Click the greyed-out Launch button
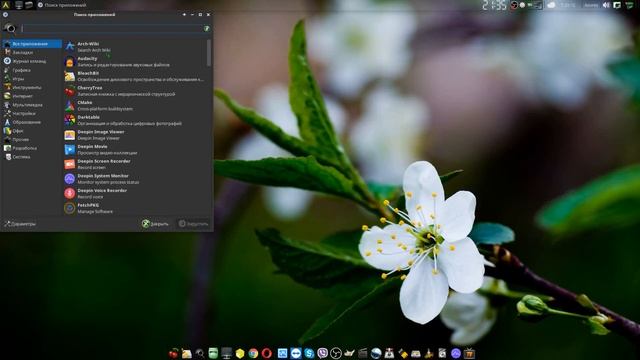 point(193,224)
